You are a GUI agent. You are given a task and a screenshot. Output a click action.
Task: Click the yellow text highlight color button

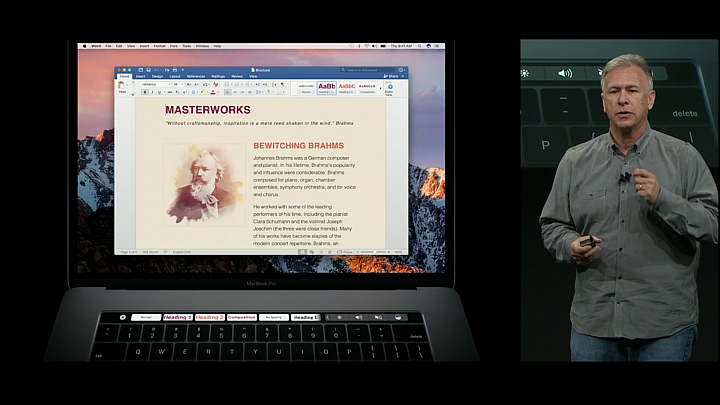[x=202, y=92]
